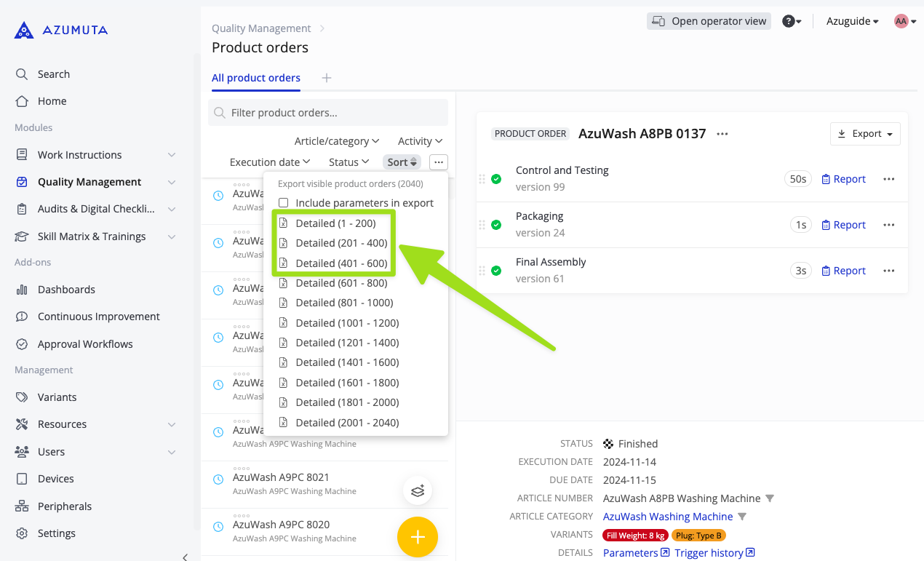Select Detailed (201 - 400) export option

341,243
